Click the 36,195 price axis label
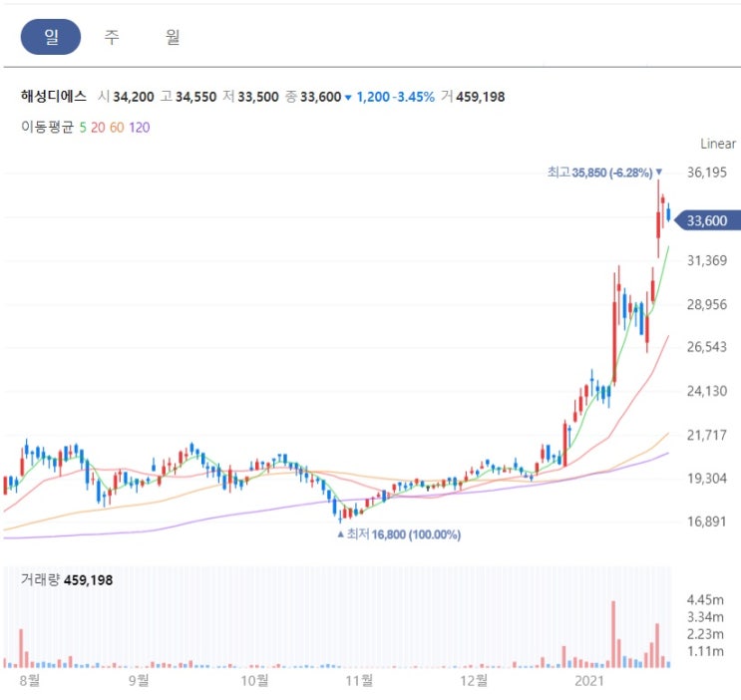 [x=706, y=173]
